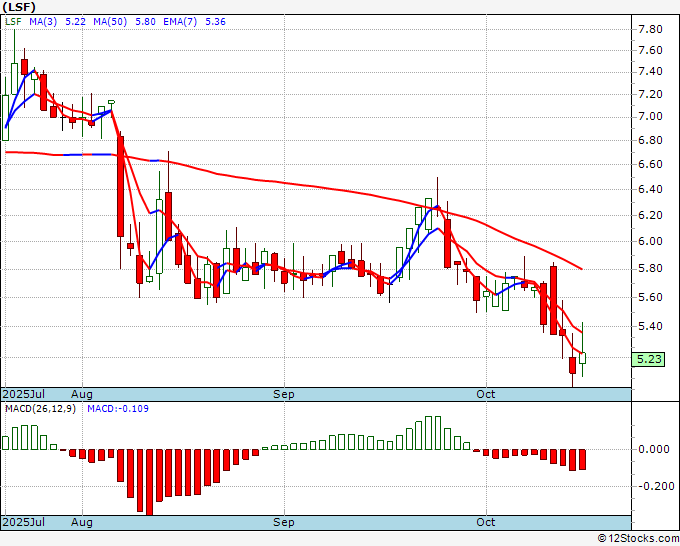This screenshot has height=546, width=680.
Task: Click the MA(3) legend label
Action: pos(43,22)
